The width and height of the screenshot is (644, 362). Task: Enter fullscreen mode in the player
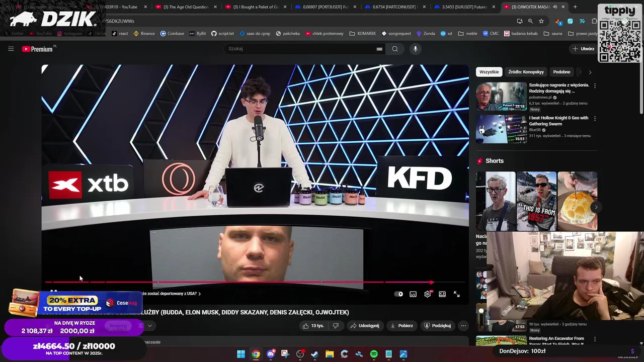[x=457, y=294]
